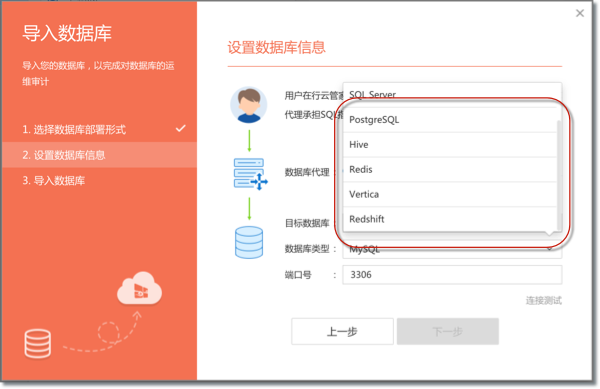Click the white database icon at bottom left
This screenshot has height=389, width=600.
click(x=38, y=343)
